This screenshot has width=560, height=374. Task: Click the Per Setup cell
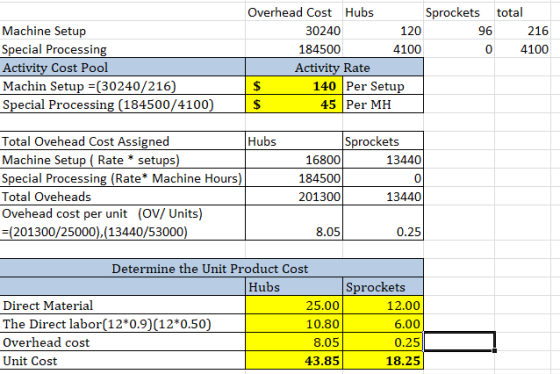click(383, 86)
